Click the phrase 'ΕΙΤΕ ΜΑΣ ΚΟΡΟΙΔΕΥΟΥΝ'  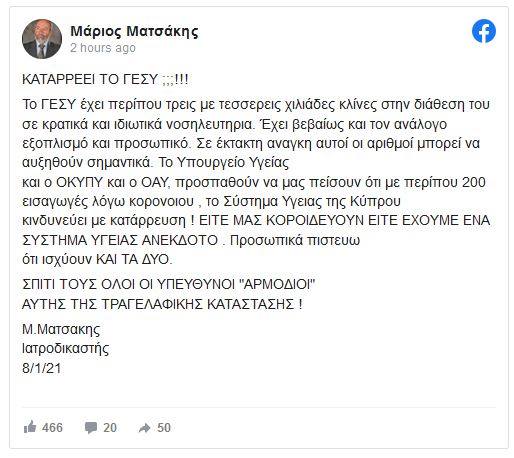click(x=282, y=221)
